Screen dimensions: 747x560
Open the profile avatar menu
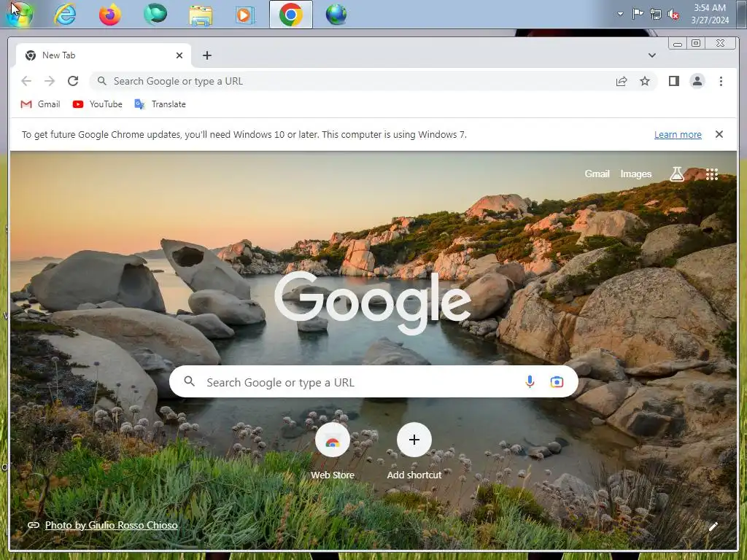697,81
